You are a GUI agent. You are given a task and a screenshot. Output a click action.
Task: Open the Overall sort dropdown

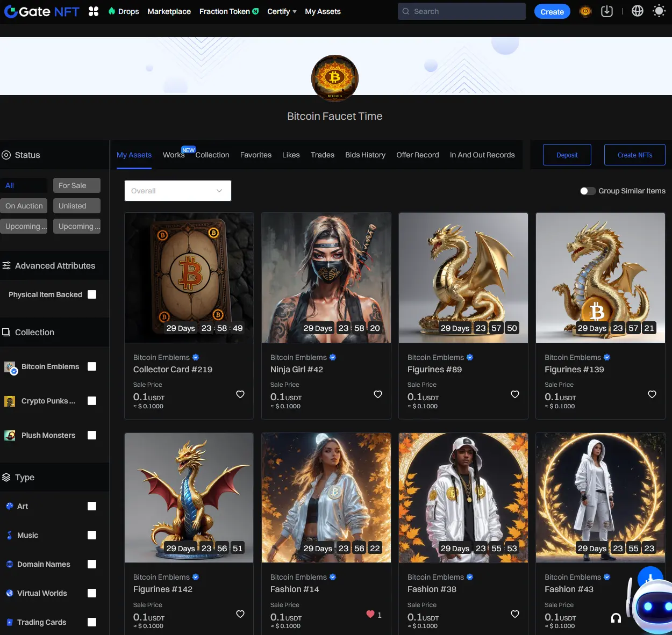pyautogui.click(x=178, y=191)
